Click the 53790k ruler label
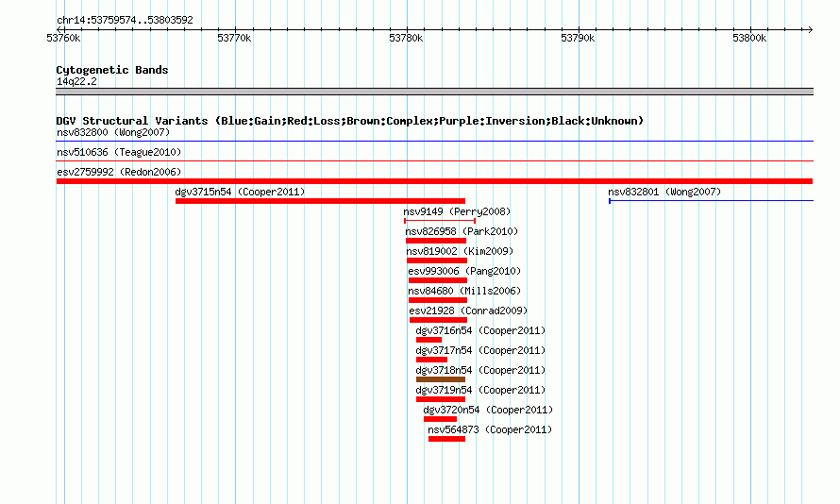Viewport: 840px width, 504px height. [578, 38]
